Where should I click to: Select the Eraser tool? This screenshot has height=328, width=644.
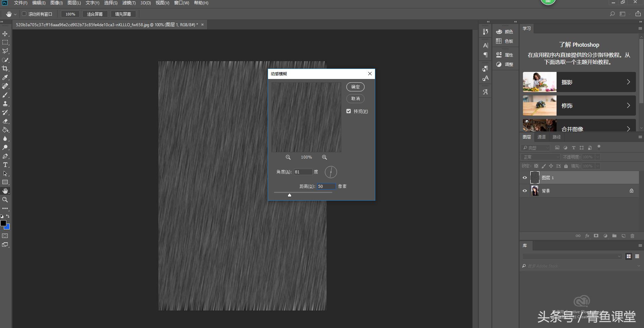5,121
